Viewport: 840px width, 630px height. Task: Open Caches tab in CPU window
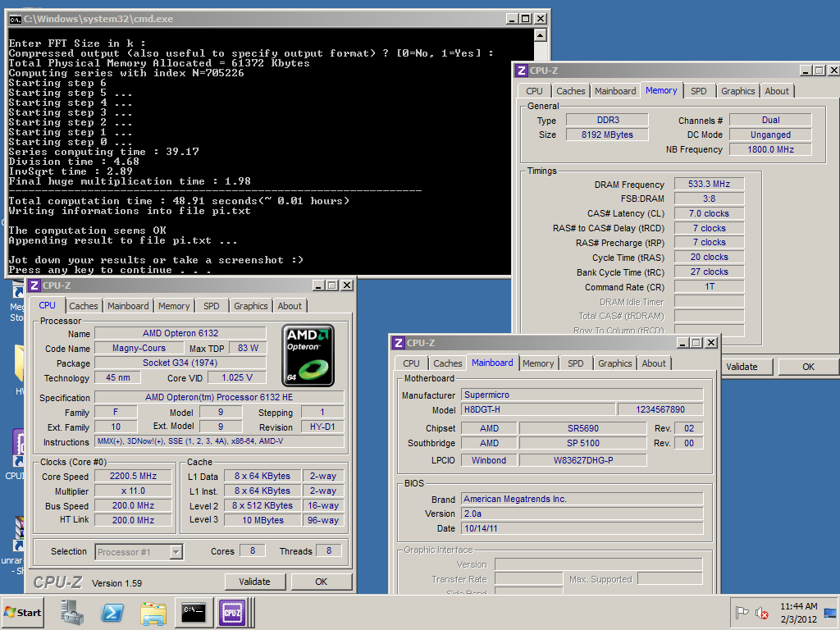[84, 306]
